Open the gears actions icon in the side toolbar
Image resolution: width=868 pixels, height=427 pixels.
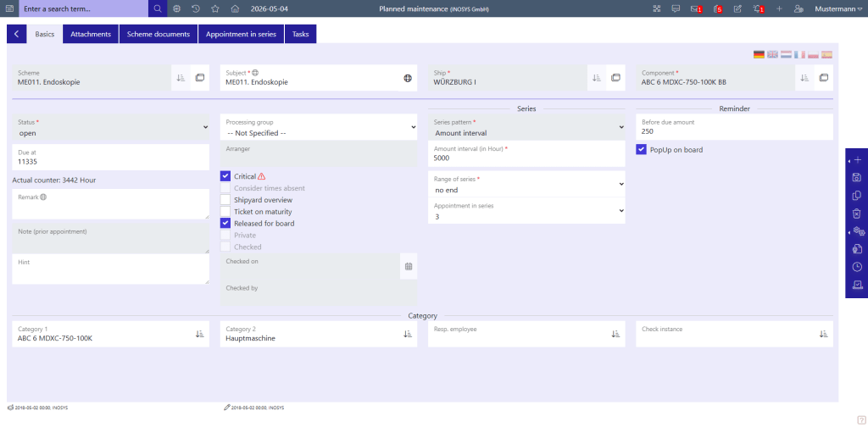[859, 231]
